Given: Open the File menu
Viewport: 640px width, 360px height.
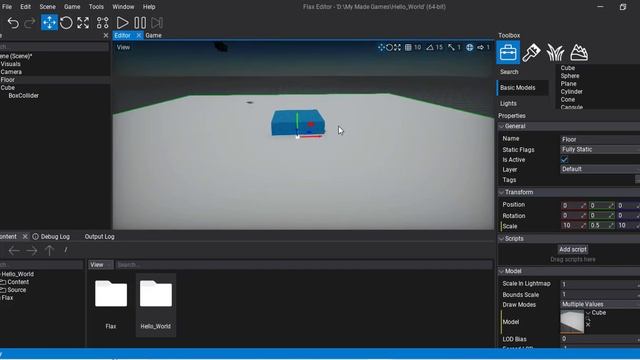Looking at the screenshot, I should 7,7.
